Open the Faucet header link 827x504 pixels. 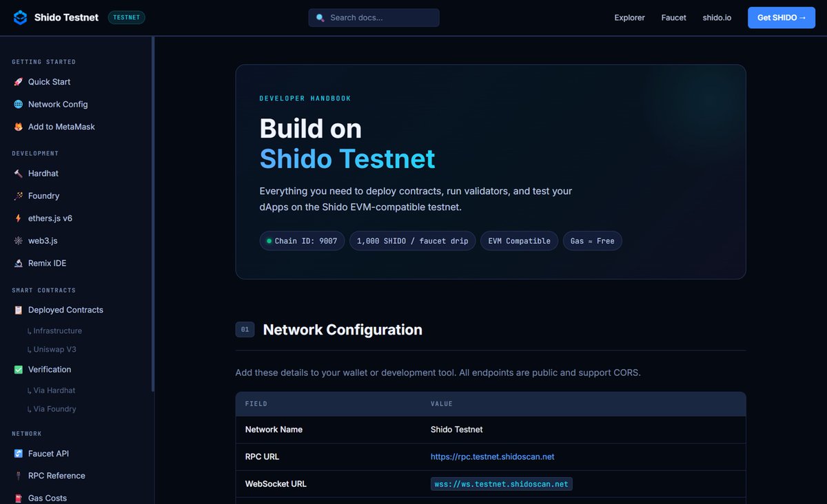coord(674,18)
